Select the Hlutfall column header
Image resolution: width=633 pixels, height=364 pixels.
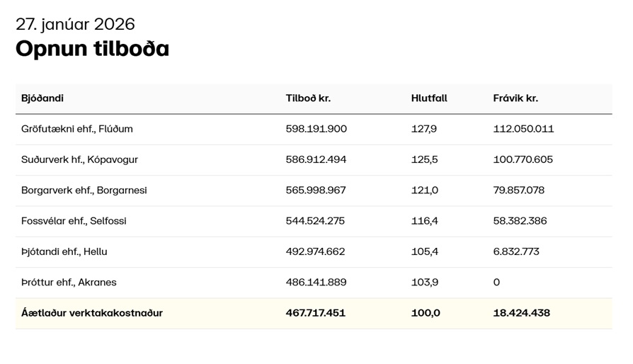click(x=429, y=98)
